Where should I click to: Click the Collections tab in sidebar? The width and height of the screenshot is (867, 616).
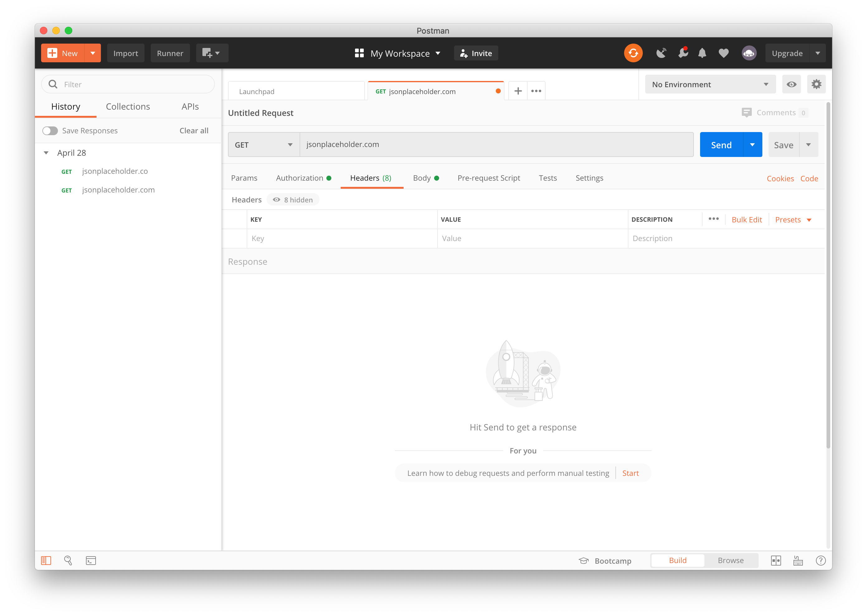(127, 105)
